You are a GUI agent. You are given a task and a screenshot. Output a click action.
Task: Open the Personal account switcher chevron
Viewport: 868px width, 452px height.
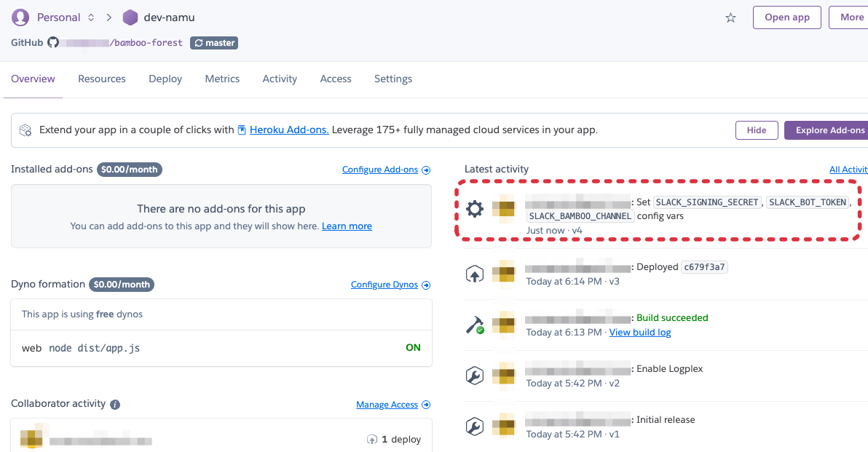[91, 17]
